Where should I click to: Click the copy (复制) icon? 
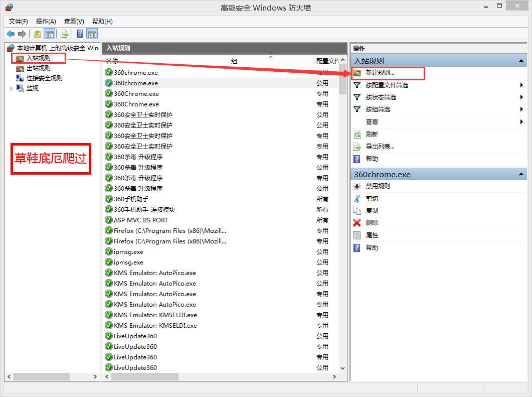pyautogui.click(x=357, y=211)
